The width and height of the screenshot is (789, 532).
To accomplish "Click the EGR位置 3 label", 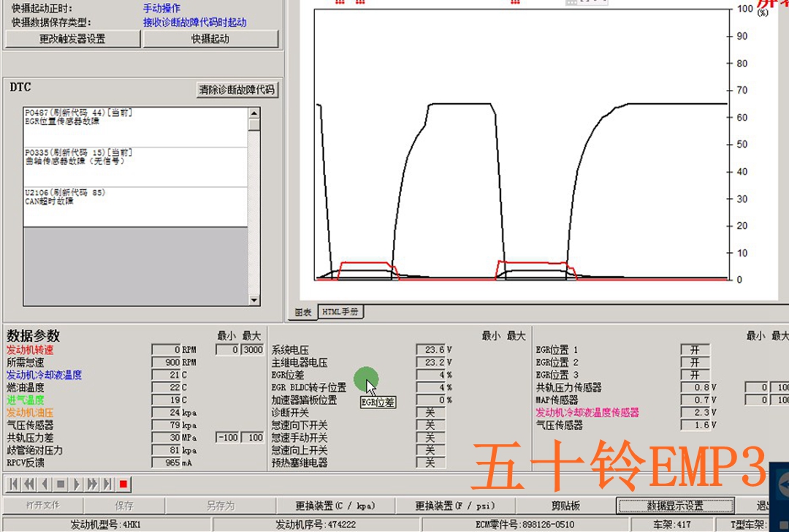I will [x=557, y=375].
